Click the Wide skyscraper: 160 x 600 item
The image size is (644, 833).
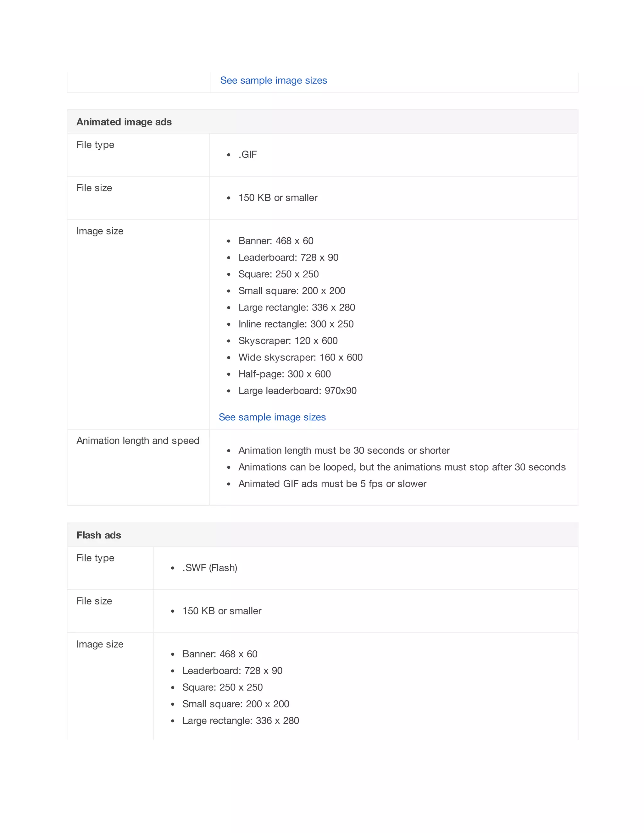pos(300,357)
